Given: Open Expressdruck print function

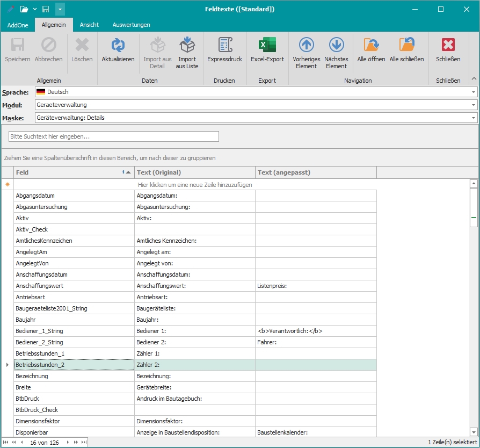Looking at the screenshot, I should [224, 45].
